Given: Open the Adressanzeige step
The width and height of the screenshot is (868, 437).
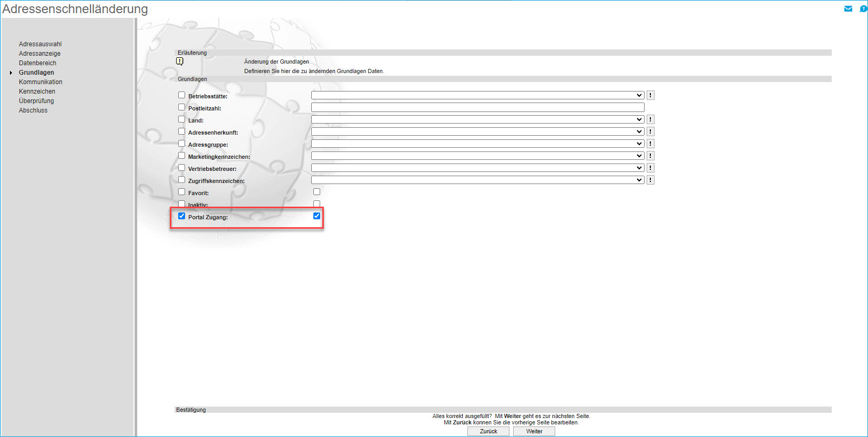Looking at the screenshot, I should tap(40, 54).
